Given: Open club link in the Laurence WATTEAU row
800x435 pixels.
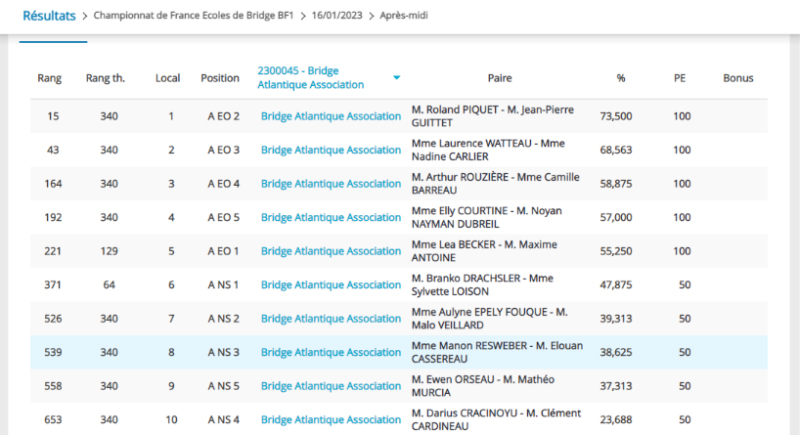Looking at the screenshot, I should (331, 150).
